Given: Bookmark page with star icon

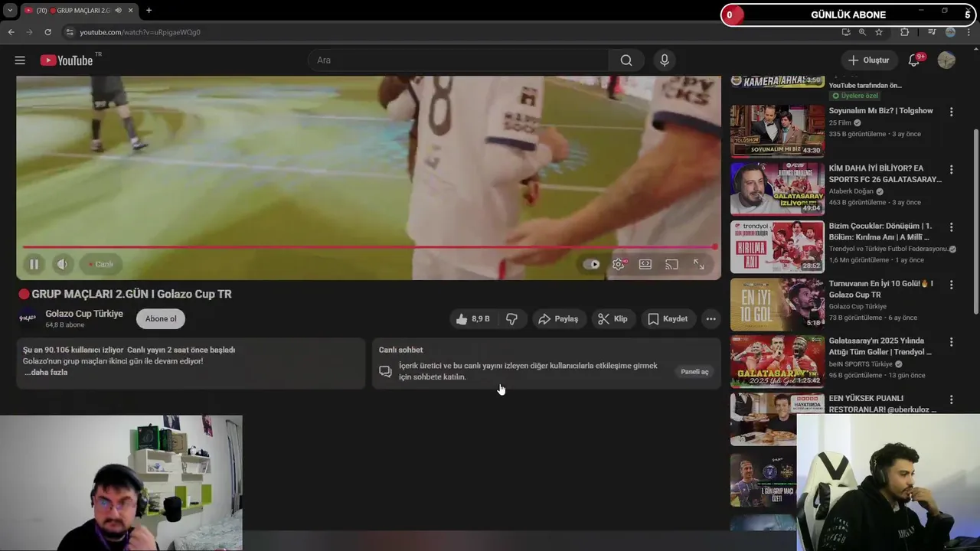Looking at the screenshot, I should (879, 32).
